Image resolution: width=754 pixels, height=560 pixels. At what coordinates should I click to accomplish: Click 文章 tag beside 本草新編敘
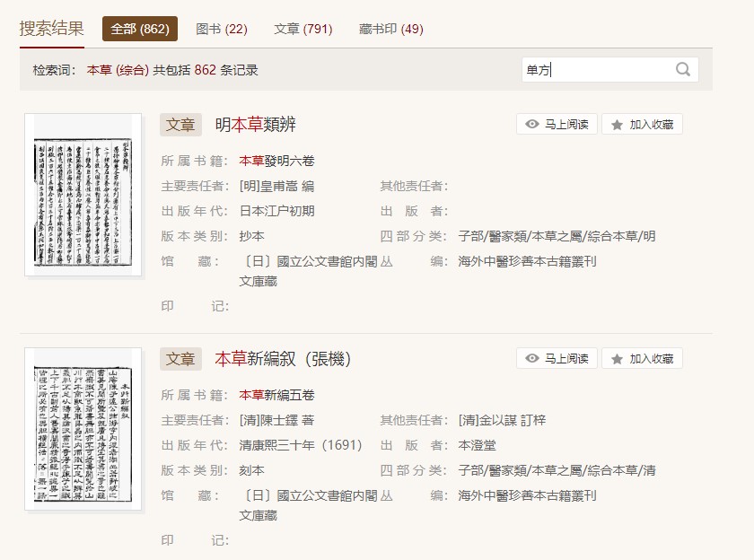point(180,359)
